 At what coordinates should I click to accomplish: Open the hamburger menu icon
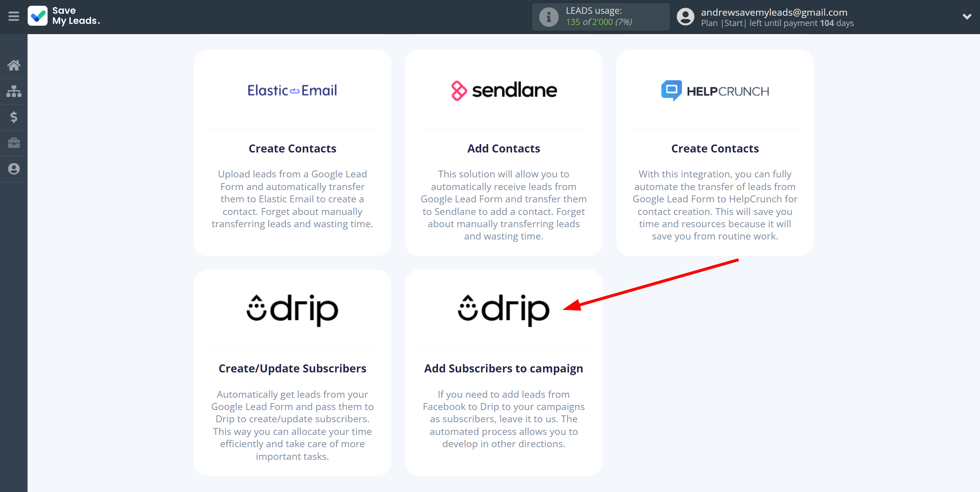[14, 16]
